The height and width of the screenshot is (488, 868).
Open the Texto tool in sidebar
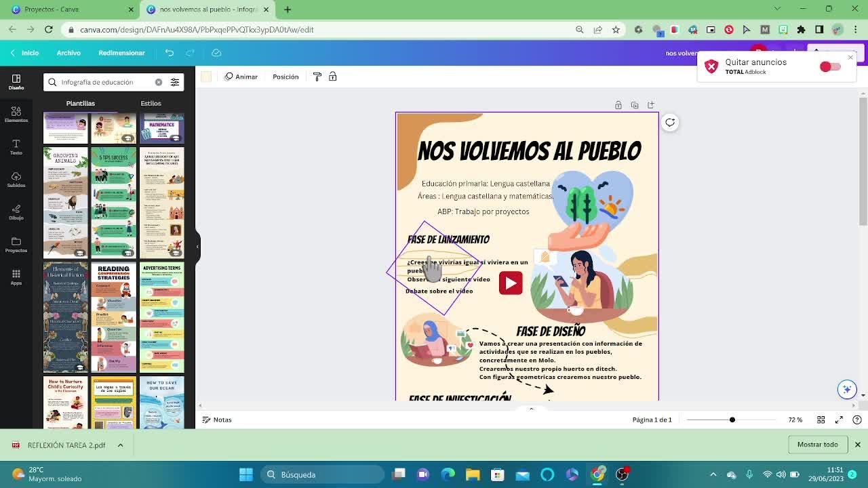coord(16,146)
